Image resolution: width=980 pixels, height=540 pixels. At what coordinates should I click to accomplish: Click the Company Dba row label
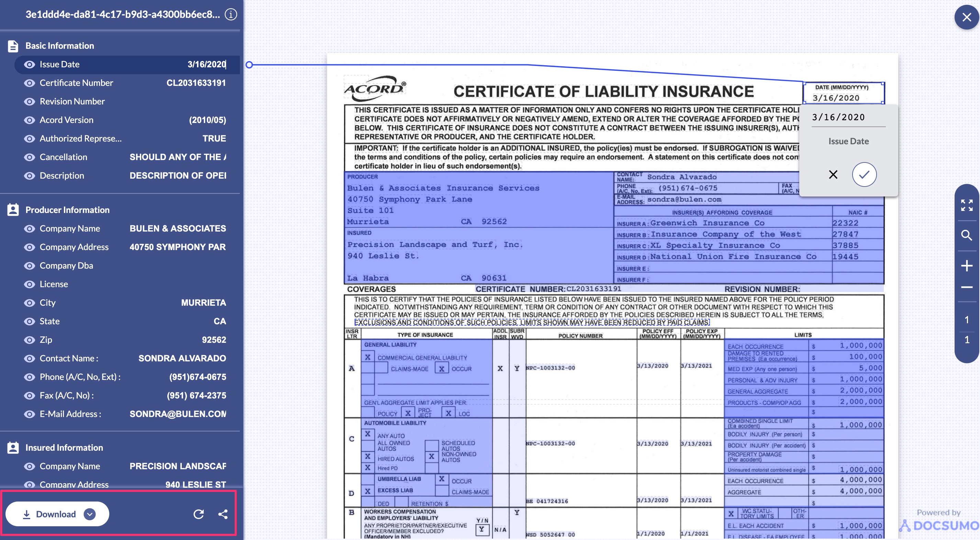[x=66, y=266]
